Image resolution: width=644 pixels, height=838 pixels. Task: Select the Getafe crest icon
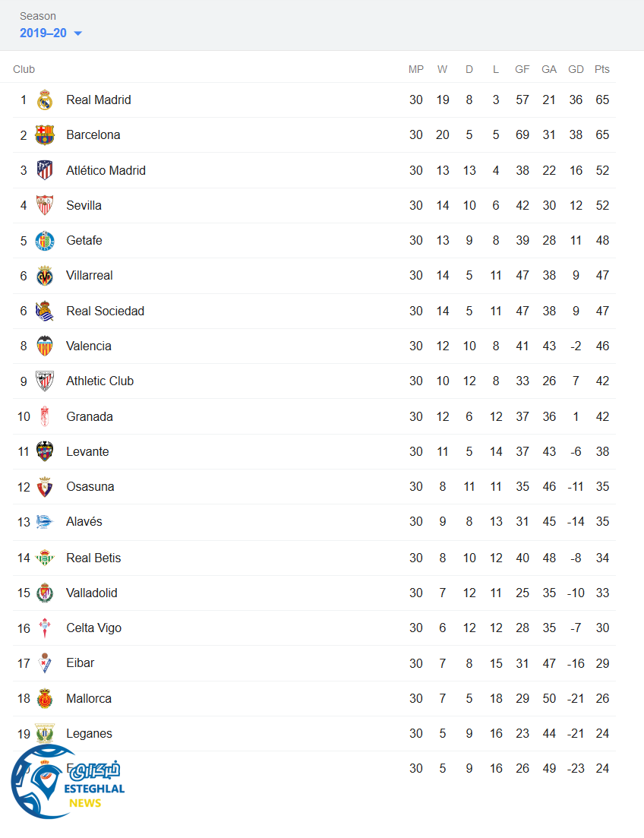(x=45, y=241)
